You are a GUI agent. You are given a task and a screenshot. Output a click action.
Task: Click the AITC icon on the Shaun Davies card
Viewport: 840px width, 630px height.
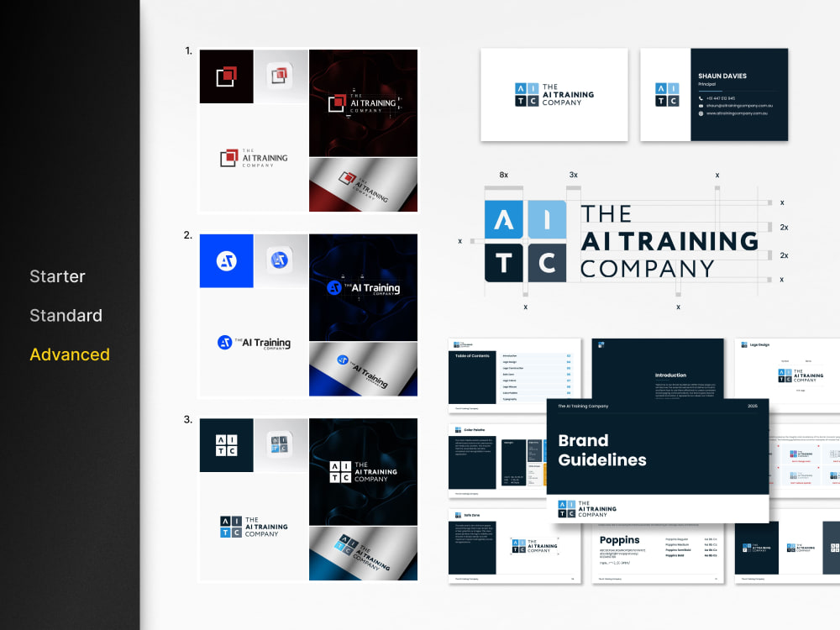click(x=667, y=95)
